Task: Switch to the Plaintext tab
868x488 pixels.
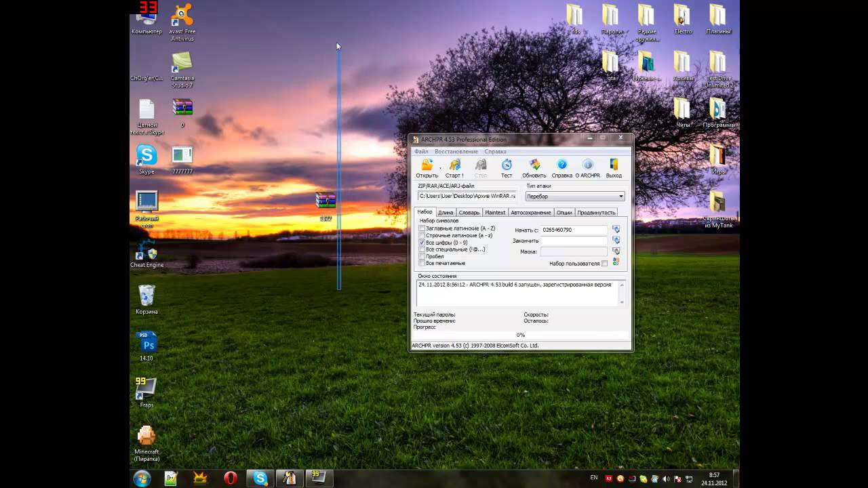Action: [x=495, y=213]
